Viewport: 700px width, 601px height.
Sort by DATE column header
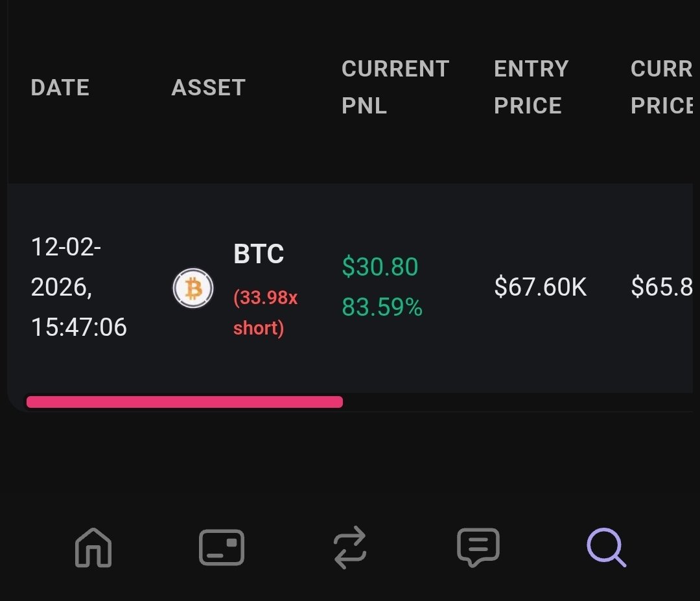click(x=60, y=88)
